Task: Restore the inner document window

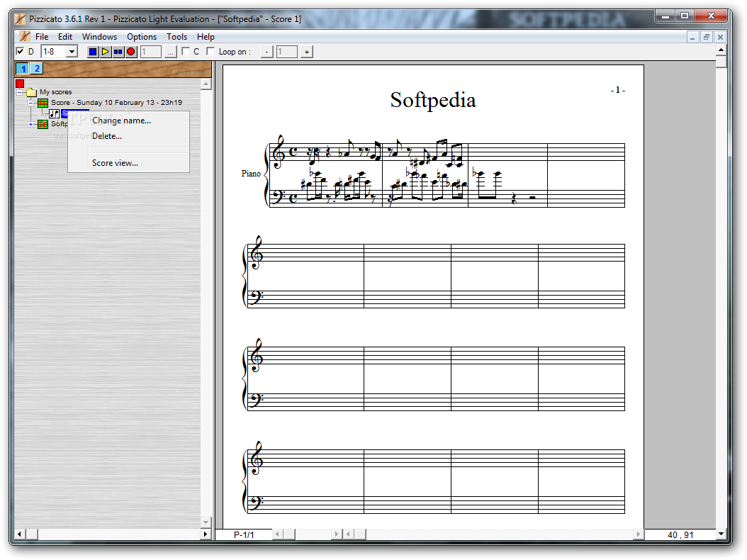Action: (x=707, y=37)
